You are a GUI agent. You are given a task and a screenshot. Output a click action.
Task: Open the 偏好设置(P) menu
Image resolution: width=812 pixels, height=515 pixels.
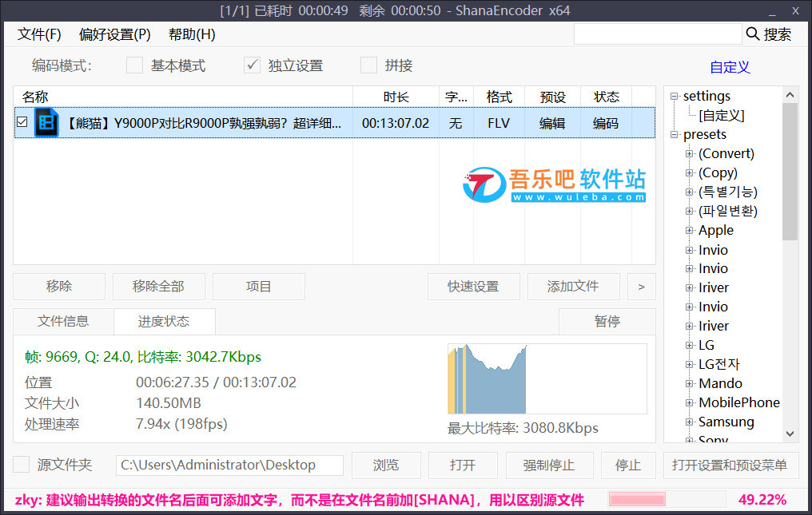click(x=114, y=34)
